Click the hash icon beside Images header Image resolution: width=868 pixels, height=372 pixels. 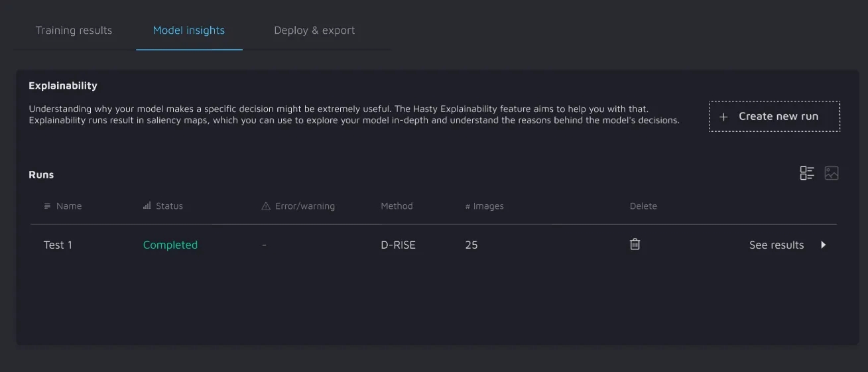click(467, 206)
